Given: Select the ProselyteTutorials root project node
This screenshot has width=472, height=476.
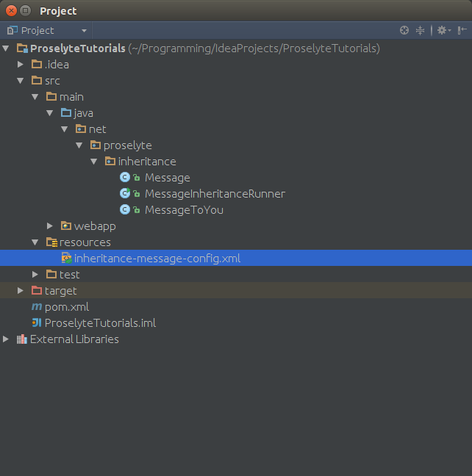Looking at the screenshot, I should (x=77, y=48).
